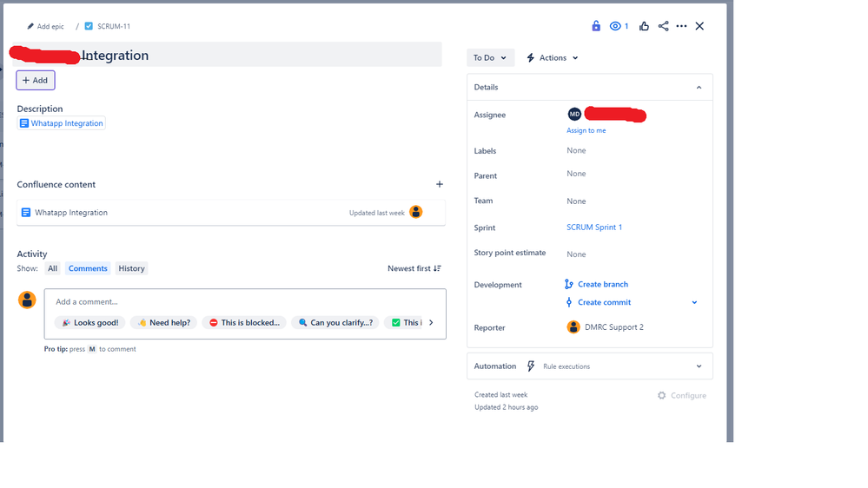Show All activity
This screenshot has width=868, height=488.
coord(53,268)
